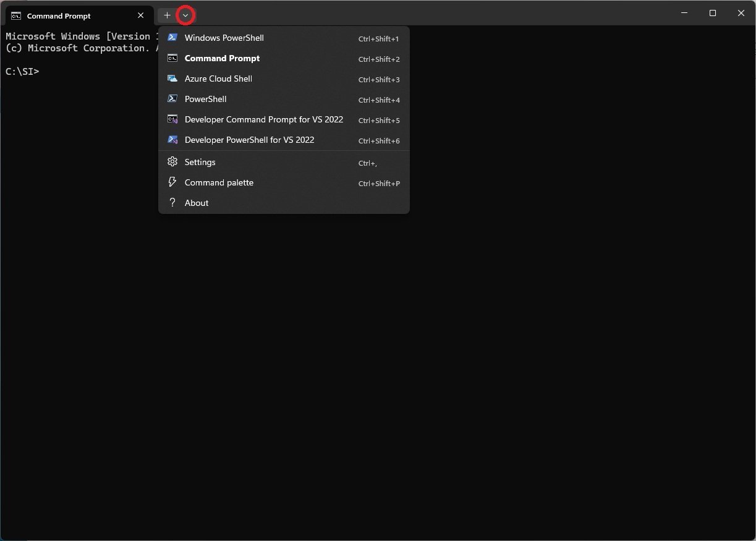
Task: Click the PowerShell profile icon
Action: (172, 99)
